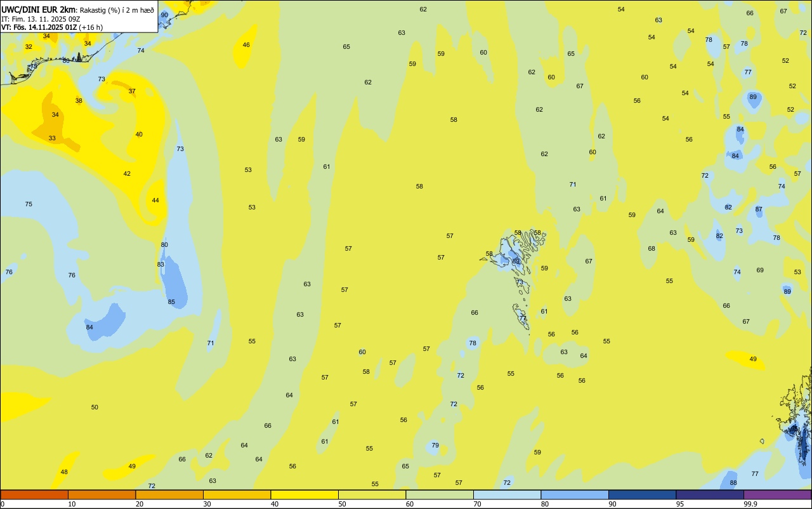This screenshot has width=812, height=509.
Task: Click the 80–90 medium blue legend segment
Action: click(575, 494)
